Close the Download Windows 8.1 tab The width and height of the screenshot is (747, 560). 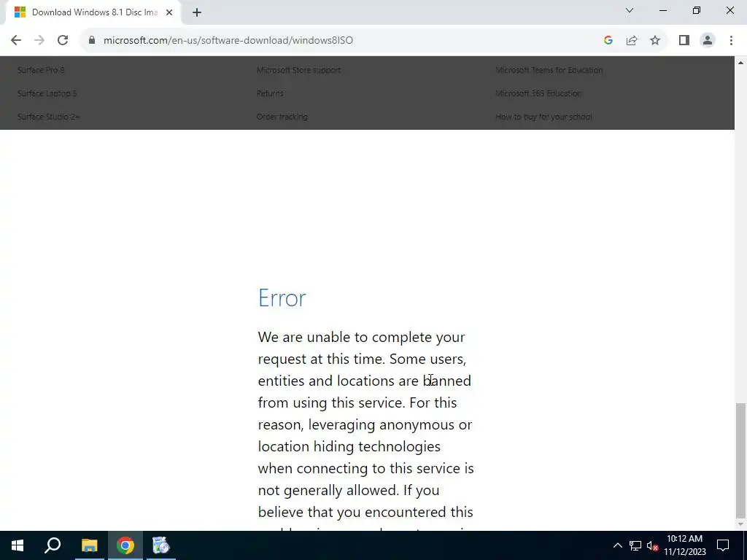coord(169,12)
